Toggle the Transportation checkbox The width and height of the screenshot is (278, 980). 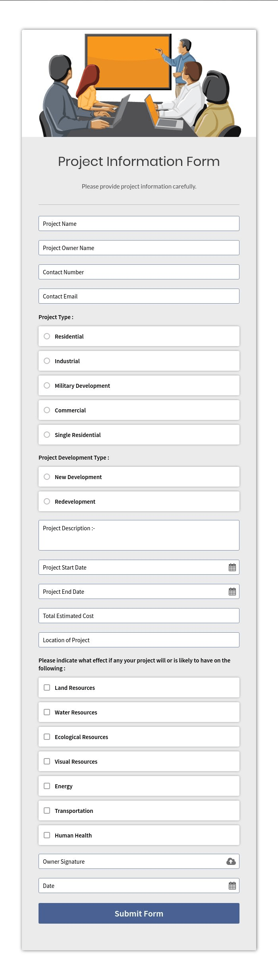[x=46, y=811]
